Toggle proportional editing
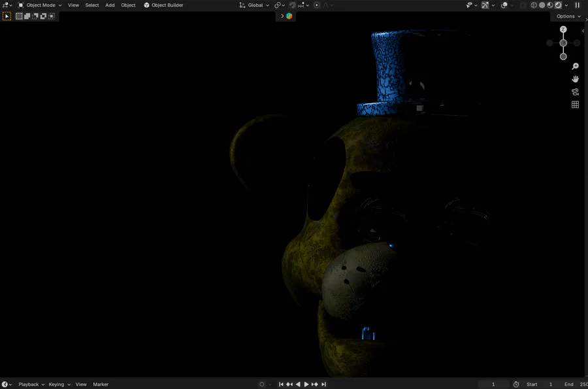 coord(317,5)
